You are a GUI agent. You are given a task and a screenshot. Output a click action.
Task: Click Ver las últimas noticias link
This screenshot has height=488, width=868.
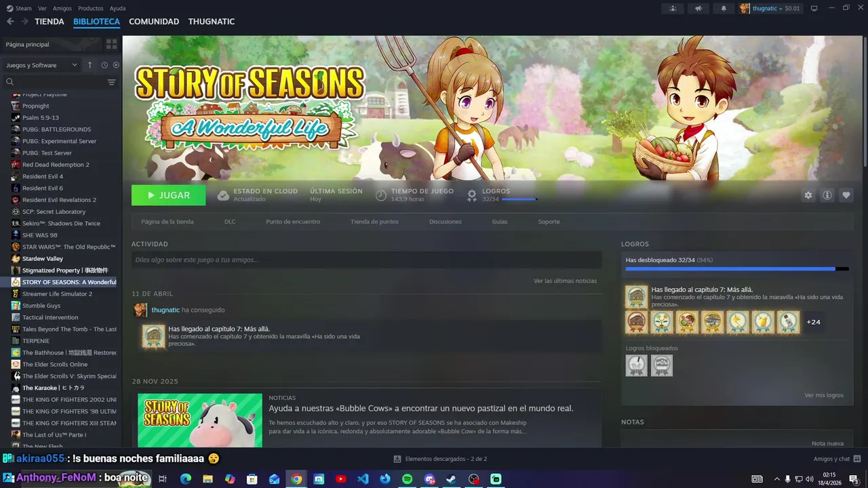click(x=566, y=281)
